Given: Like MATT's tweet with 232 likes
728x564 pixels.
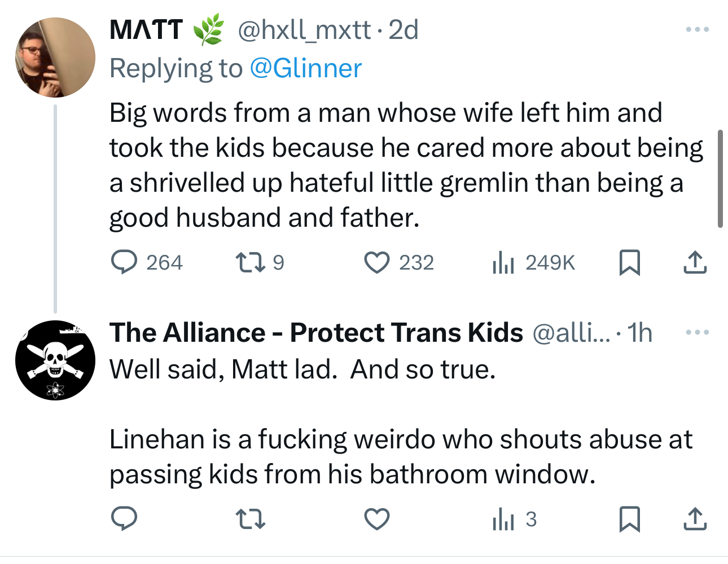Looking at the screenshot, I should click(376, 262).
